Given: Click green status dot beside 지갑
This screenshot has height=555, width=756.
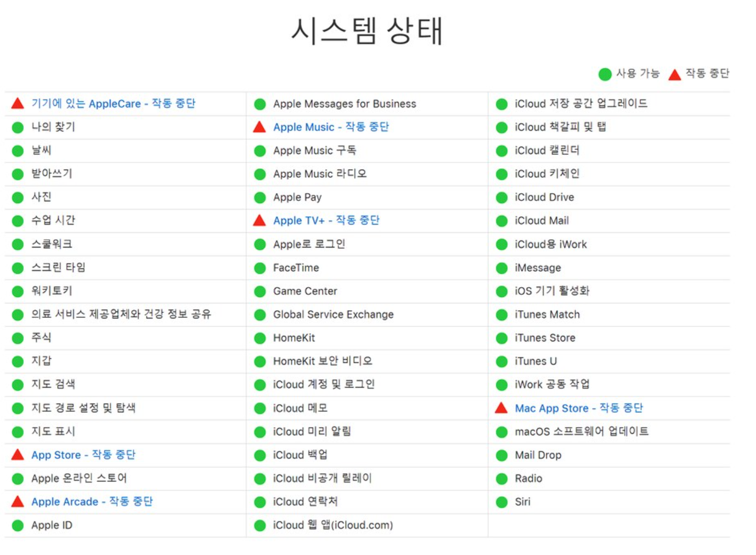Looking at the screenshot, I should [x=18, y=361].
